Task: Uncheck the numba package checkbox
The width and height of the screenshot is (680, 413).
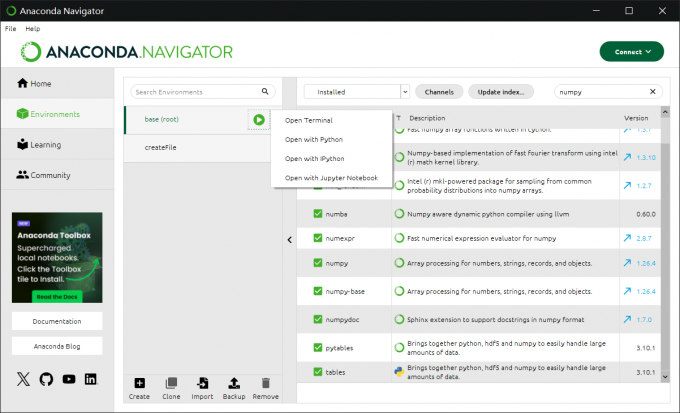Action: 318,214
